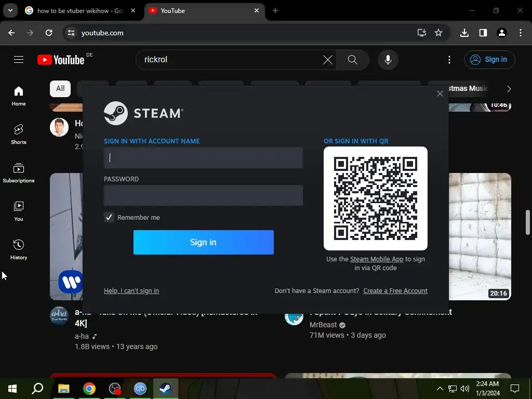Click the Steam sign-in QR code

[376, 198]
